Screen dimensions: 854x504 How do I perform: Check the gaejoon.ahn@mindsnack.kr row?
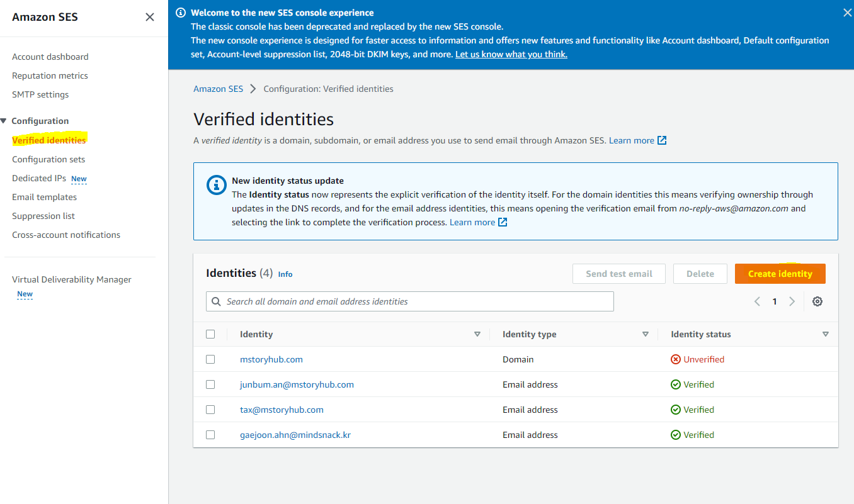point(210,435)
